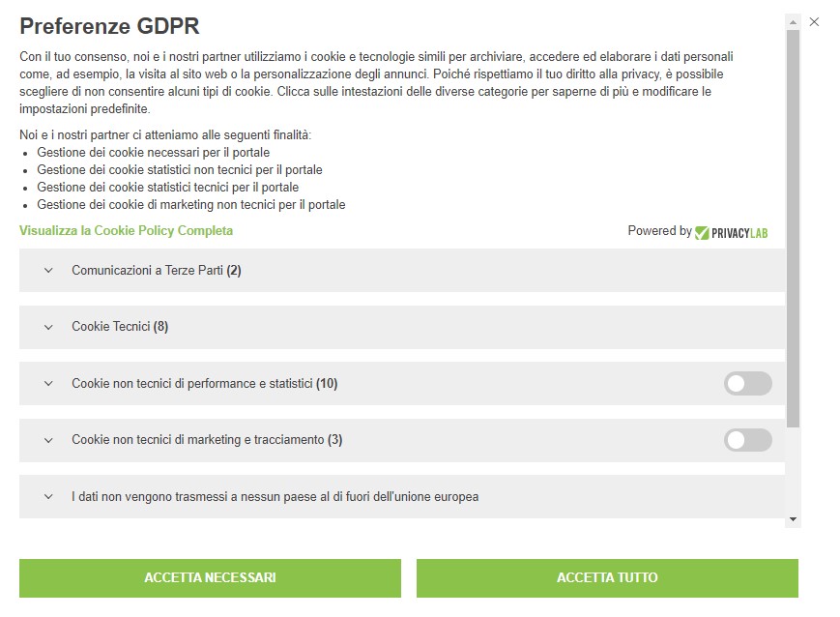Expand performance e statistici cookies chevron
840x617 pixels.
pyautogui.click(x=48, y=384)
